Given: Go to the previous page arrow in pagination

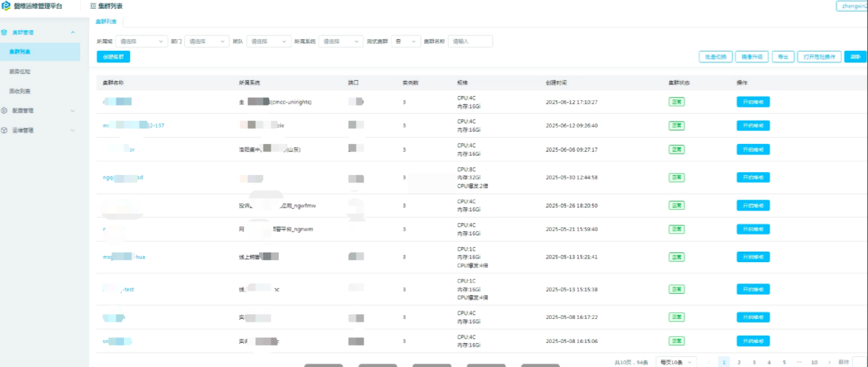Looking at the screenshot, I should tap(709, 362).
